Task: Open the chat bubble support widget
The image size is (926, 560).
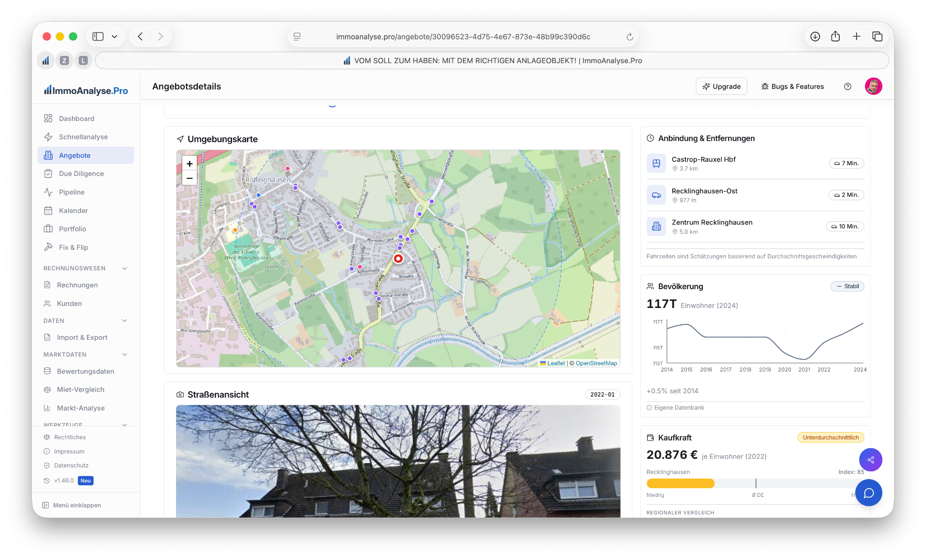Action: pos(869,493)
